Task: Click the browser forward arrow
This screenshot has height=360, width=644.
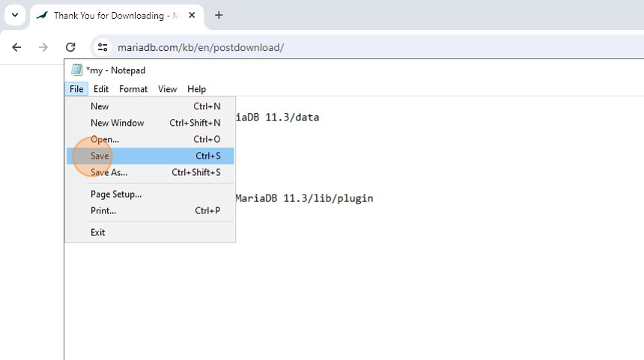Action: [x=43, y=47]
